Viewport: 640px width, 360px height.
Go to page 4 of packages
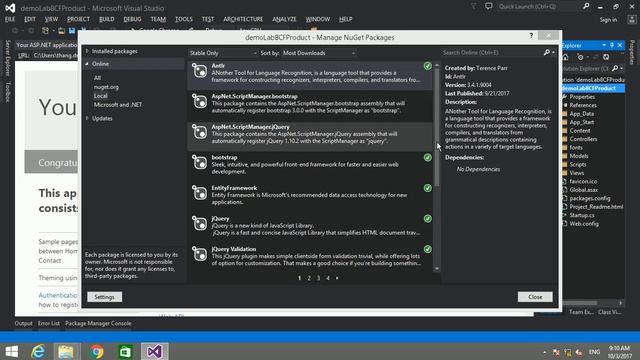coord(328,278)
